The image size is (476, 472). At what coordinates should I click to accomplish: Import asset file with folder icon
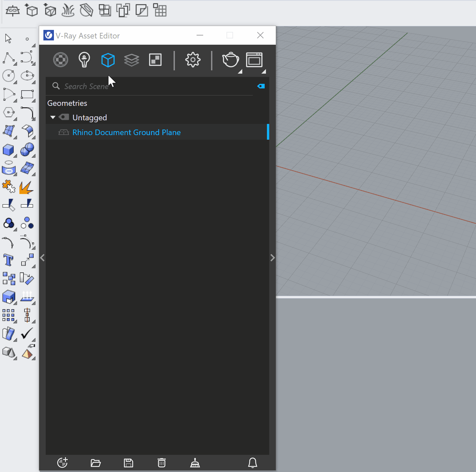point(96,463)
